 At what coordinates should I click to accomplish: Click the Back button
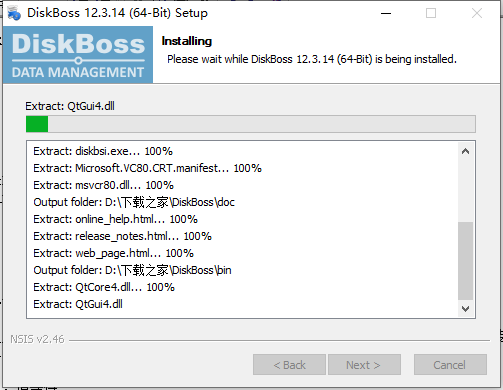tap(289, 365)
